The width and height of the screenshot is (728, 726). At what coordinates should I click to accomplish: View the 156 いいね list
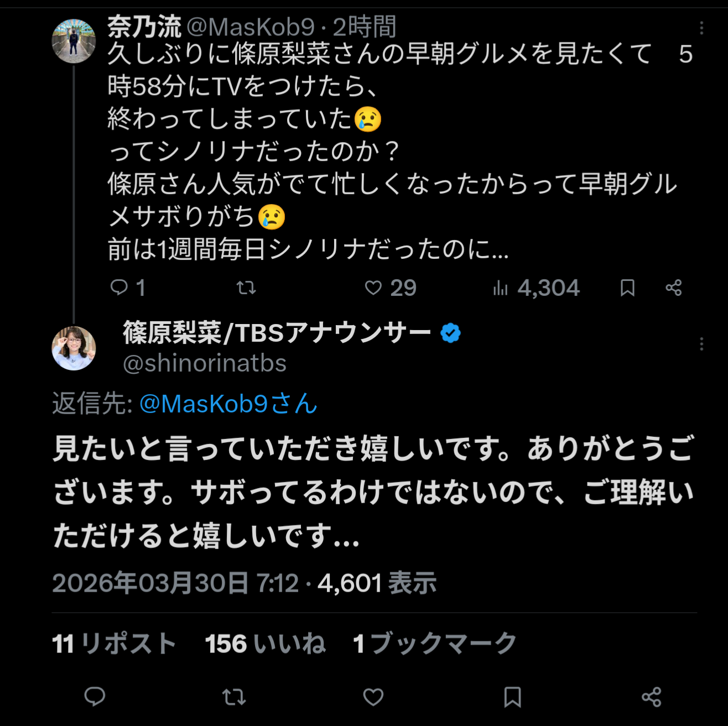265,644
